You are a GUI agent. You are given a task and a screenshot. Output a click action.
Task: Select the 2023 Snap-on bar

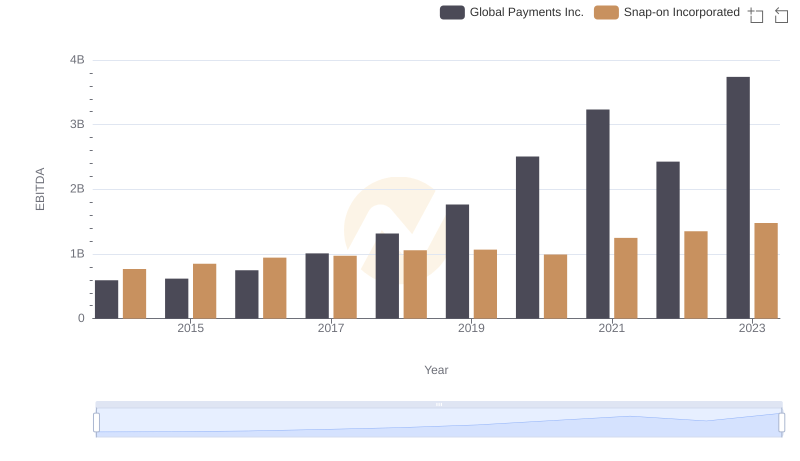766,271
